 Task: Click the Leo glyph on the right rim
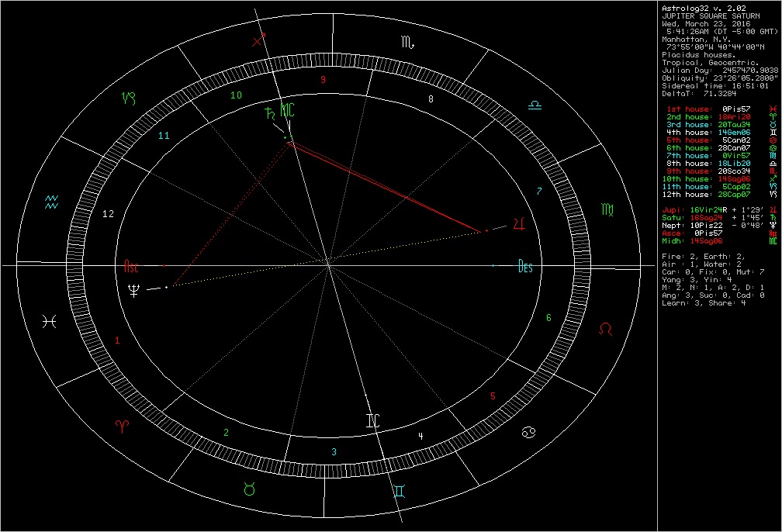pyautogui.click(x=606, y=329)
